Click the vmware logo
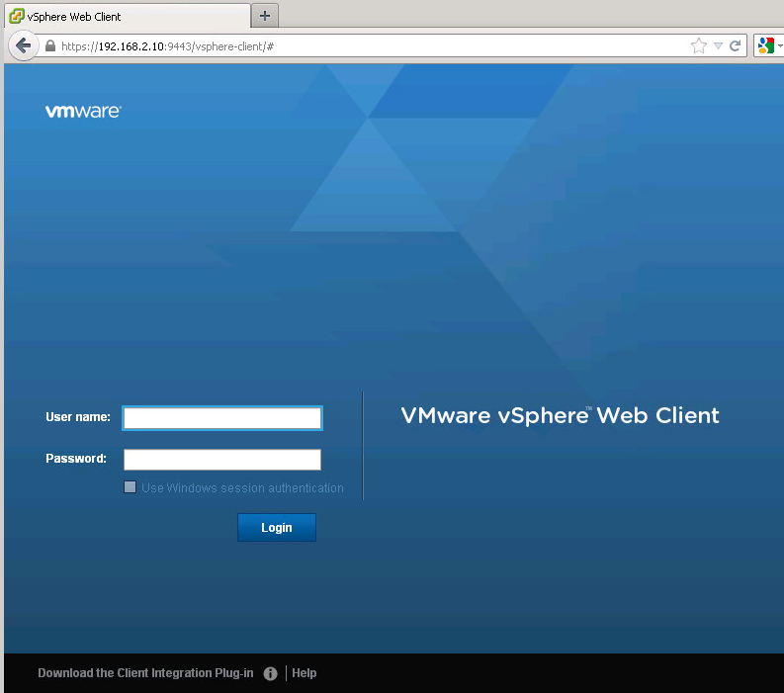Screen dimensions: 784x693 coord(83,111)
